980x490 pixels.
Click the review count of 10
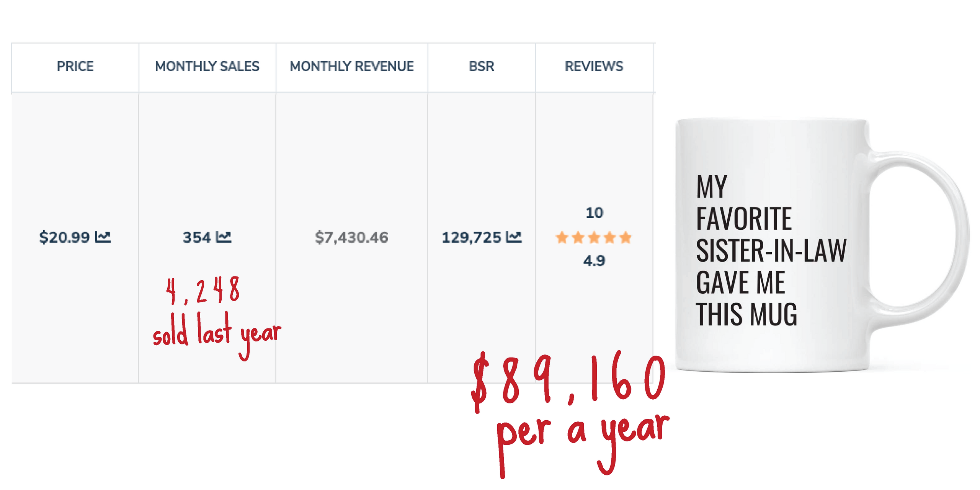(594, 213)
